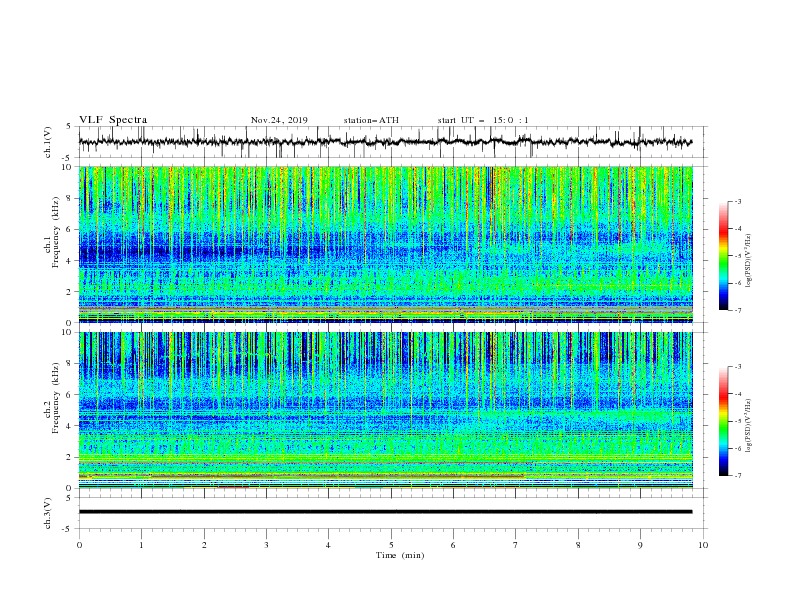The height and width of the screenshot is (612, 792).
Task: Click the "-3" tick on ch.1 color bar
Action: pos(737,201)
